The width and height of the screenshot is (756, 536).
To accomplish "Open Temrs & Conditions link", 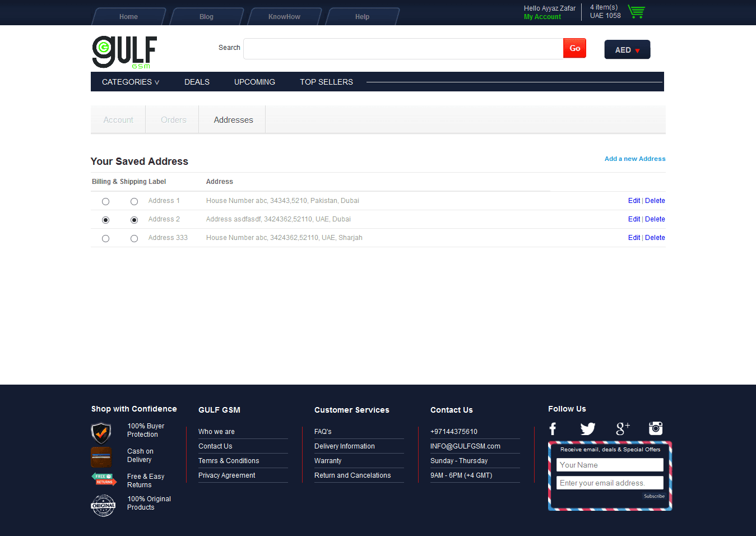I will click(229, 461).
